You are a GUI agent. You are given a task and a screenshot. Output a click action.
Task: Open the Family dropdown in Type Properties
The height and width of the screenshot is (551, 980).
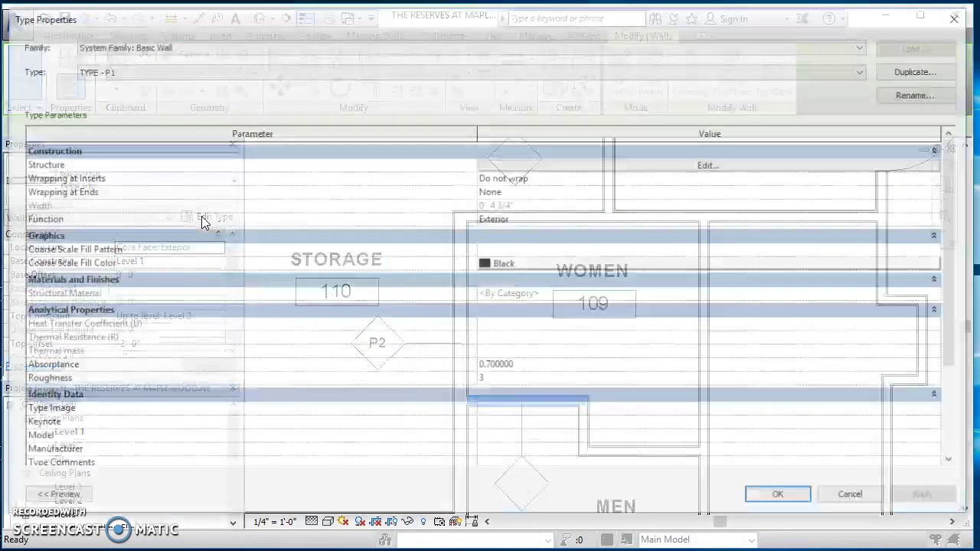pos(859,47)
